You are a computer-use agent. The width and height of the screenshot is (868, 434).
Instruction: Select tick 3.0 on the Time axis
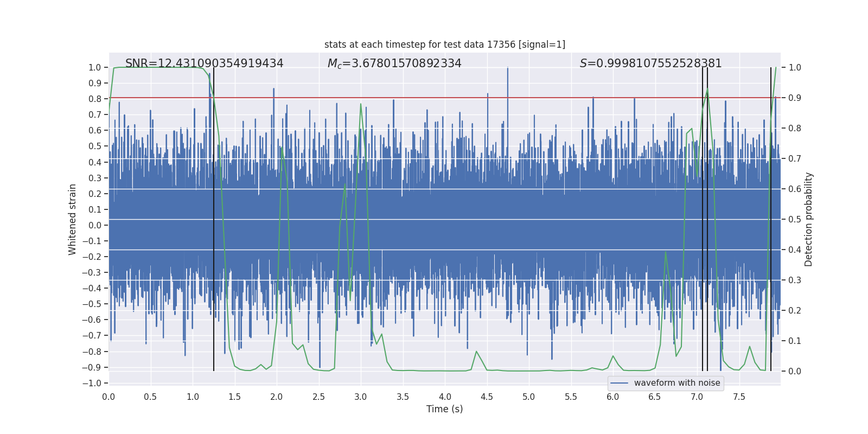coord(361,397)
